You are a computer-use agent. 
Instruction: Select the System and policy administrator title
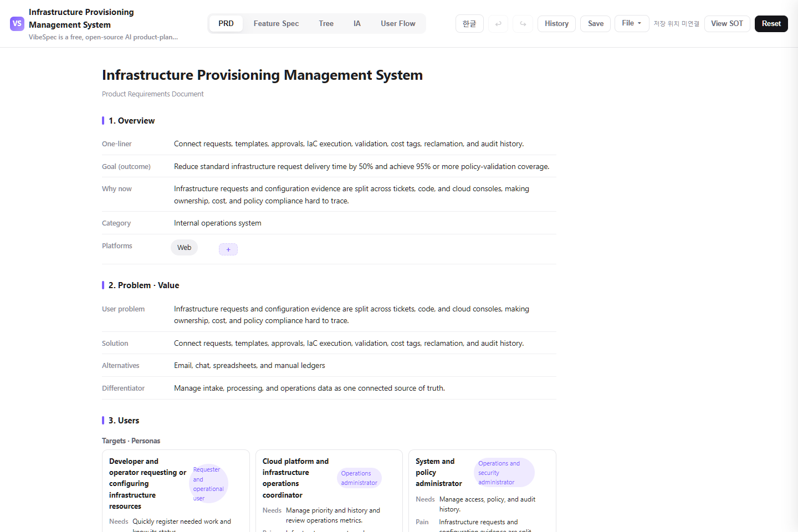tap(438, 473)
